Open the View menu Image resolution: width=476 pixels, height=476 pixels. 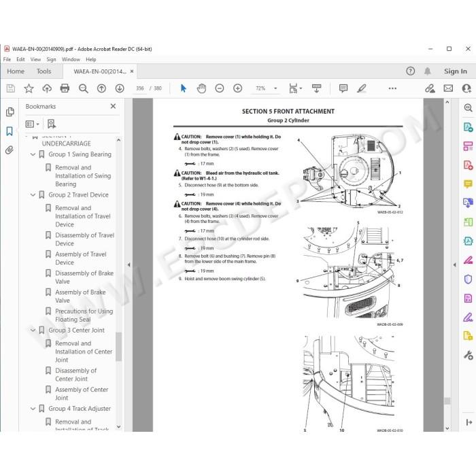[35, 59]
